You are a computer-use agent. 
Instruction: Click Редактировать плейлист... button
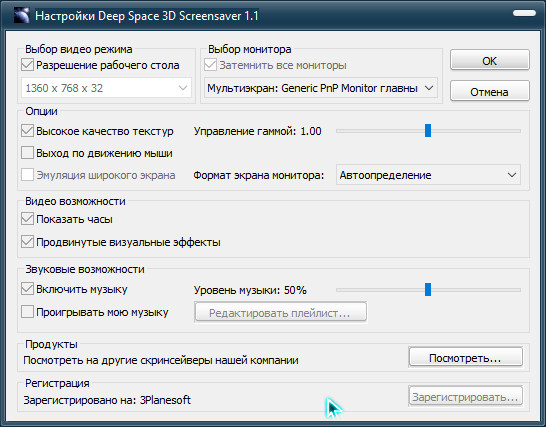click(x=280, y=312)
